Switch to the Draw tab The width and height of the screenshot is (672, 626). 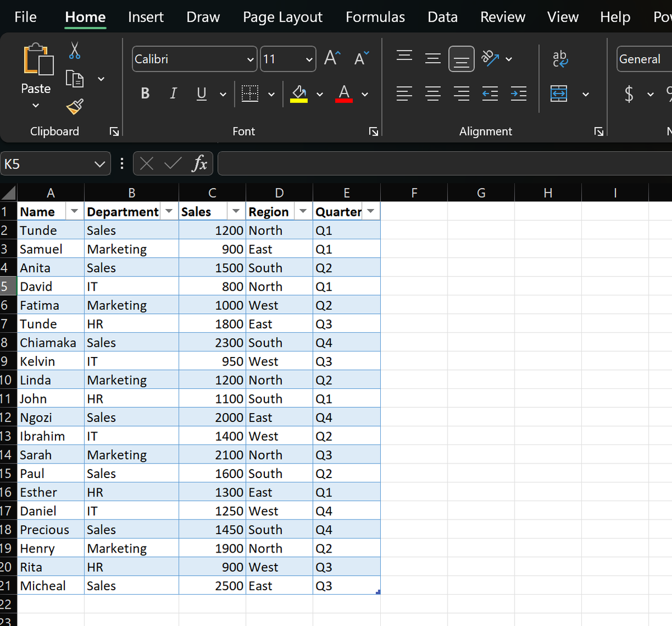pos(203,17)
